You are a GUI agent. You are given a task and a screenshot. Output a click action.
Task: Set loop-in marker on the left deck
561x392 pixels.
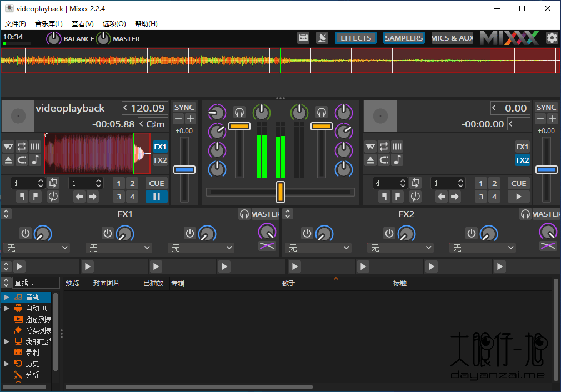tap(22, 197)
